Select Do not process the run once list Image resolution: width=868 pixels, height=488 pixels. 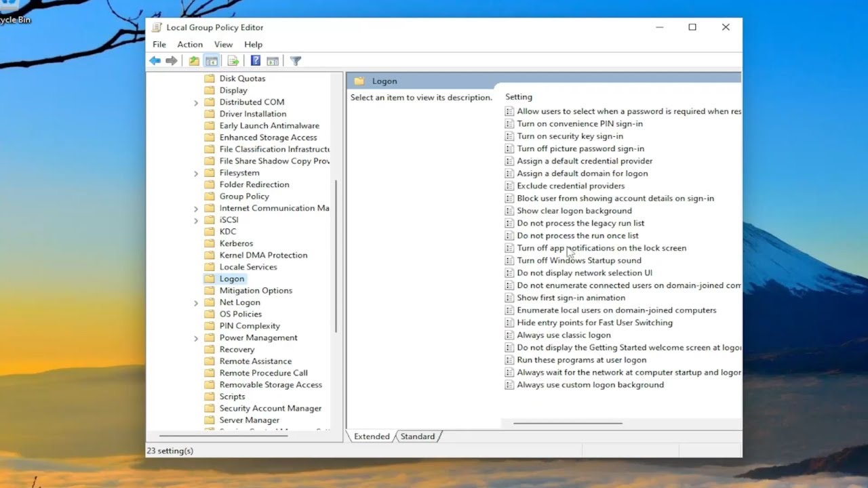(578, 236)
